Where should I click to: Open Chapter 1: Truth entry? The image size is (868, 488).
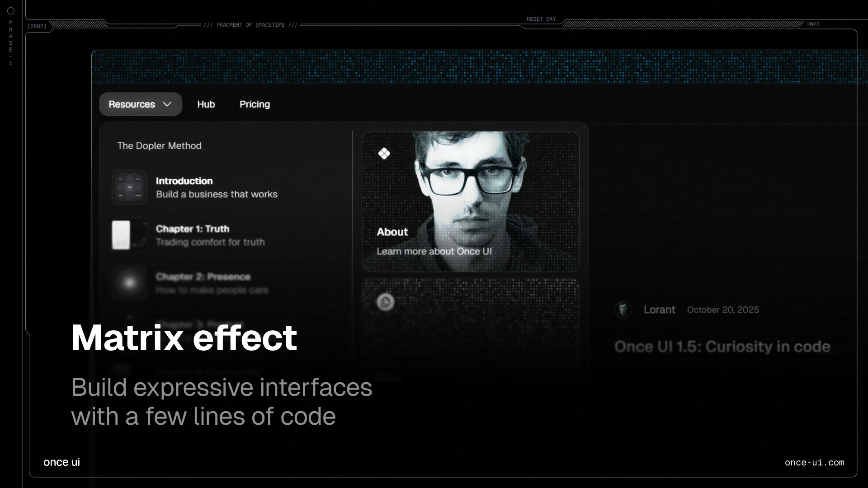point(210,235)
